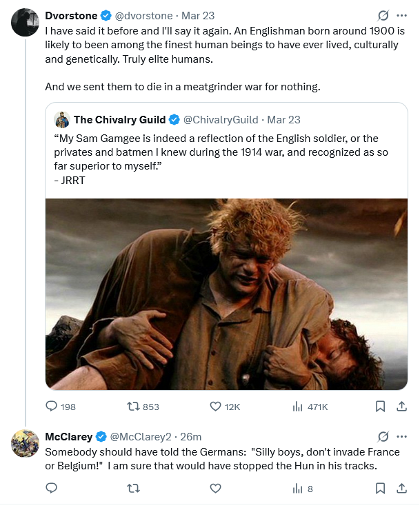Like McClarey's reply
420x510 pixels.
coord(215,489)
